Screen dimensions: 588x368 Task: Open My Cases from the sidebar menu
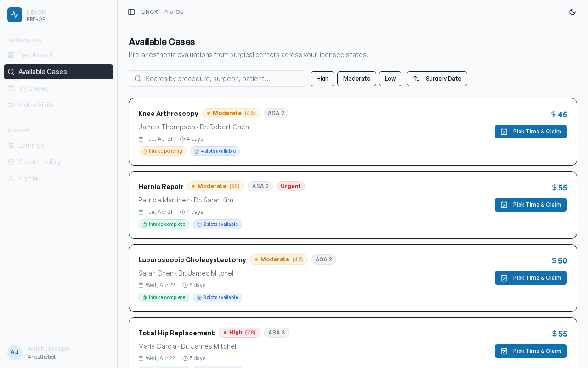[x=33, y=88]
